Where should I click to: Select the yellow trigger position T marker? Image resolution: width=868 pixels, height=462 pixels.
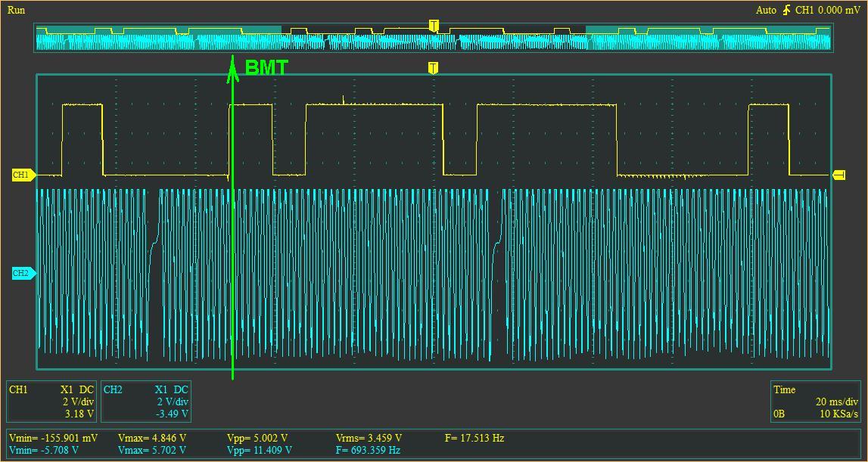click(x=433, y=68)
